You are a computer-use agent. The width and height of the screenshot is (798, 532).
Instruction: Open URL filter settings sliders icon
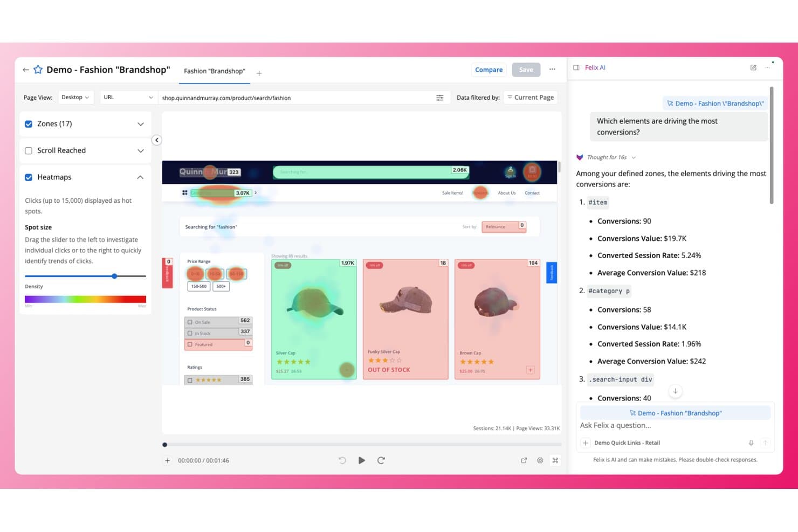click(x=439, y=98)
